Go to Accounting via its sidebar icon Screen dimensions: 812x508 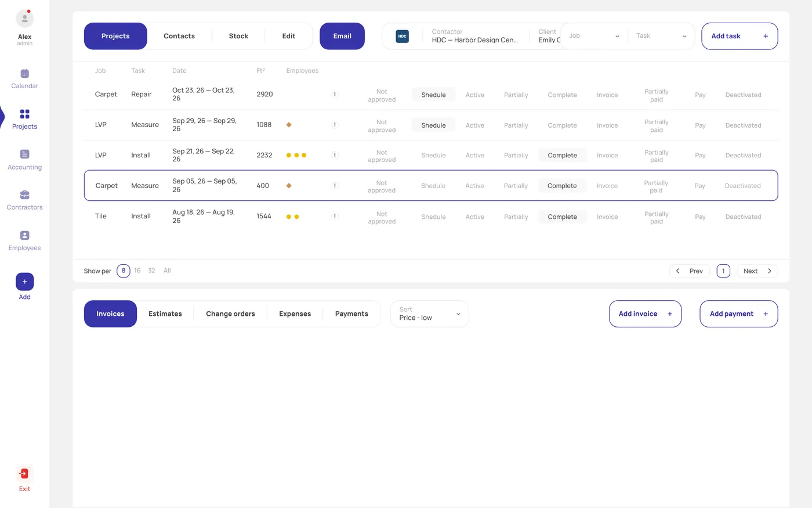24,154
